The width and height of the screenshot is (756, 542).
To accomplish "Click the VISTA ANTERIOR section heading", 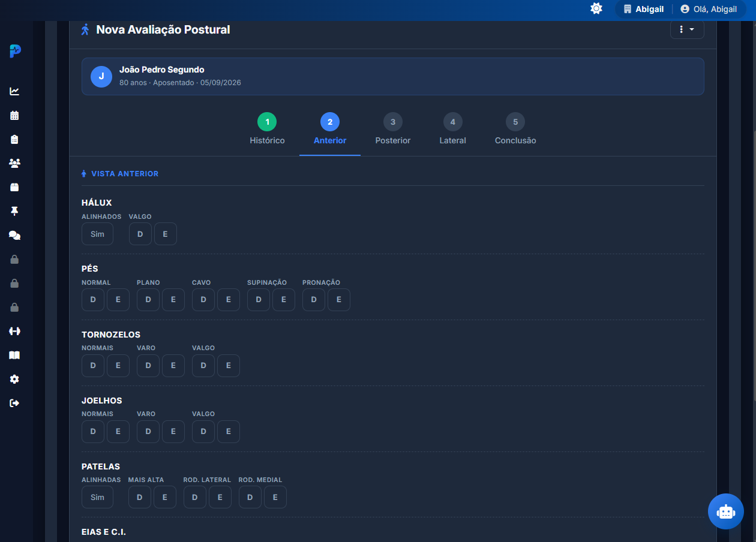I will pos(120,174).
